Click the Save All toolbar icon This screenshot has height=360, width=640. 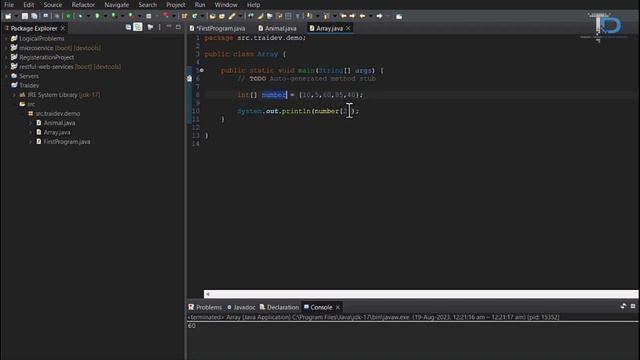[34, 16]
